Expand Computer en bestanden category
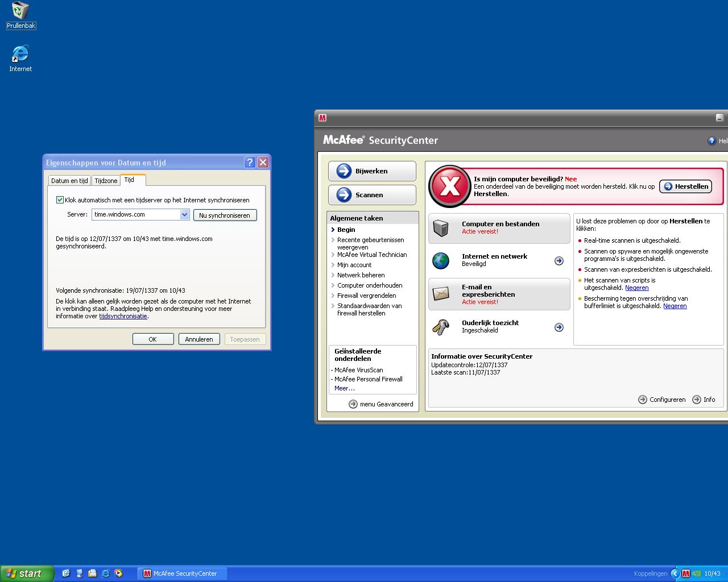The height and width of the screenshot is (582, 728). click(499, 228)
